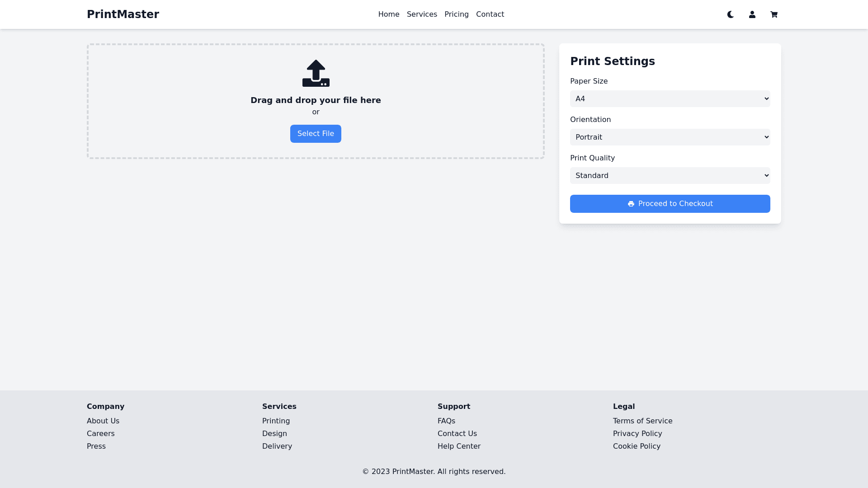This screenshot has width=868, height=488.
Task: Click the upload tray icon
Action: pos(316,73)
